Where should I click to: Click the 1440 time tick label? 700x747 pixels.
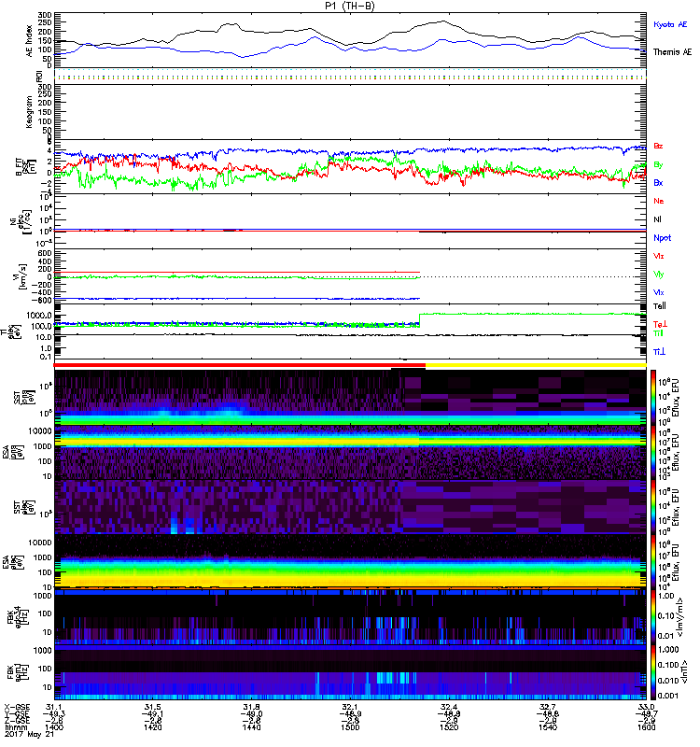[x=251, y=727]
